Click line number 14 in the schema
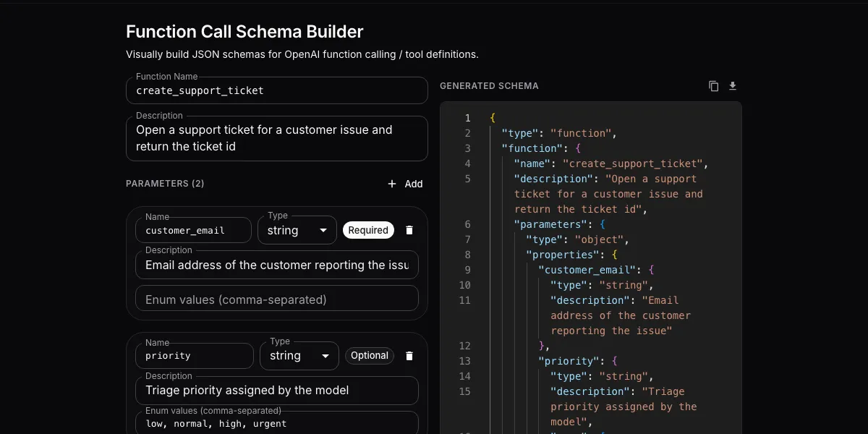The image size is (868, 434). 464,376
